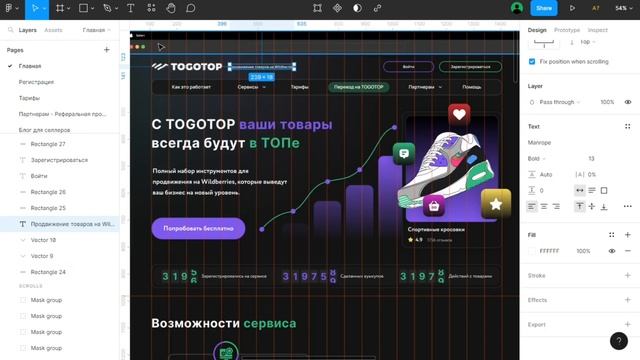This screenshot has height=360, width=640.
Task: Toggle Fix position when scrolling checkbox
Action: tap(532, 62)
